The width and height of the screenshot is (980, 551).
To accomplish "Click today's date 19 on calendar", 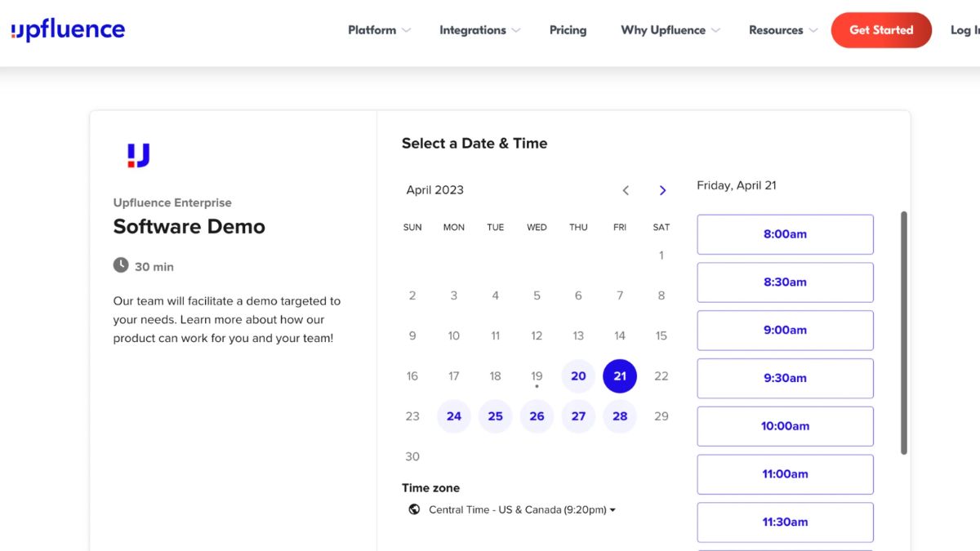I will [537, 376].
